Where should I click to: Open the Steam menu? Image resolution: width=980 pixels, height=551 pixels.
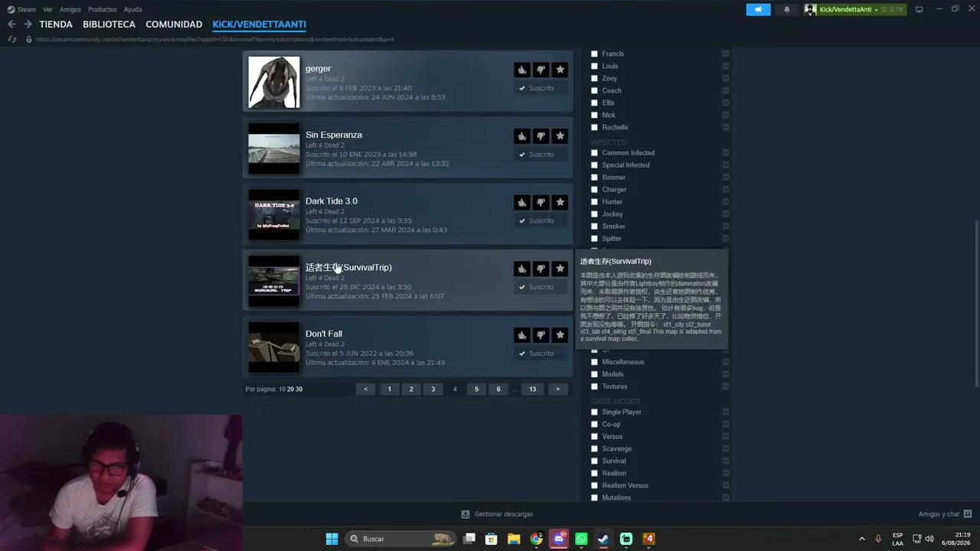click(x=21, y=9)
